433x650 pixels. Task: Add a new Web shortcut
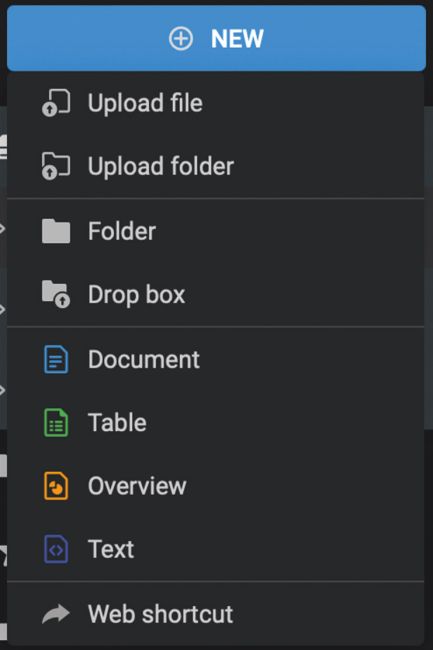point(215,614)
